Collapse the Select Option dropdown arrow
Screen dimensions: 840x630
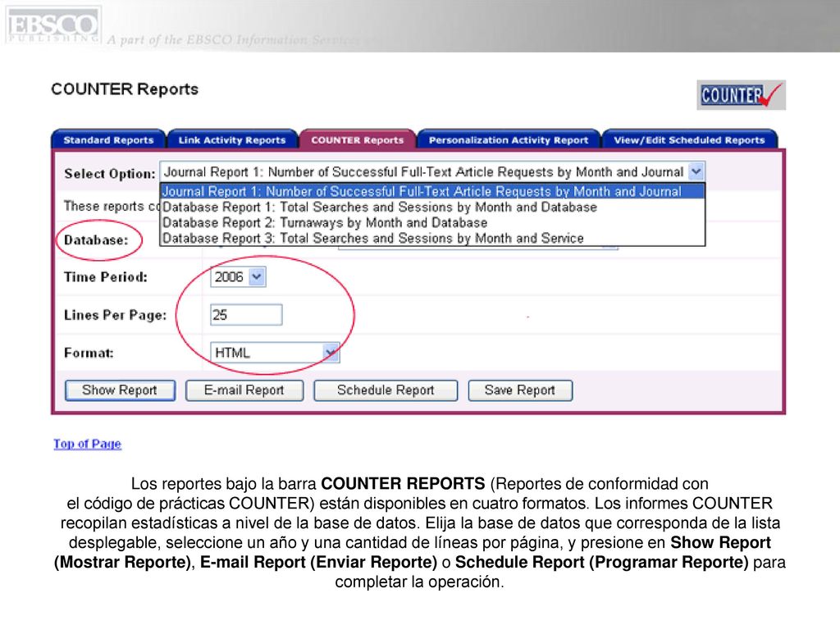coord(696,171)
